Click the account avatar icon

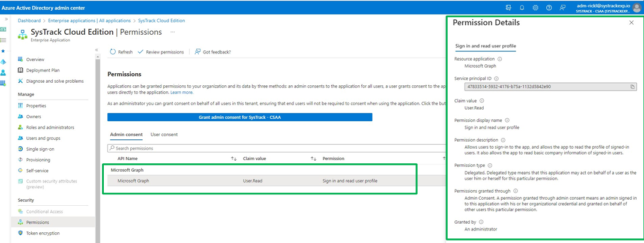[637, 8]
